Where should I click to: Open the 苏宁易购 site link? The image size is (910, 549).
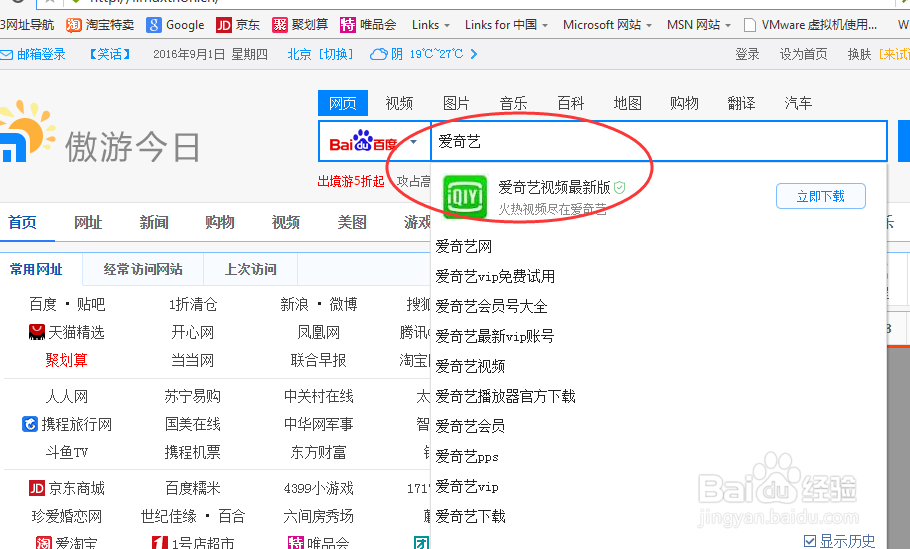tap(192, 396)
